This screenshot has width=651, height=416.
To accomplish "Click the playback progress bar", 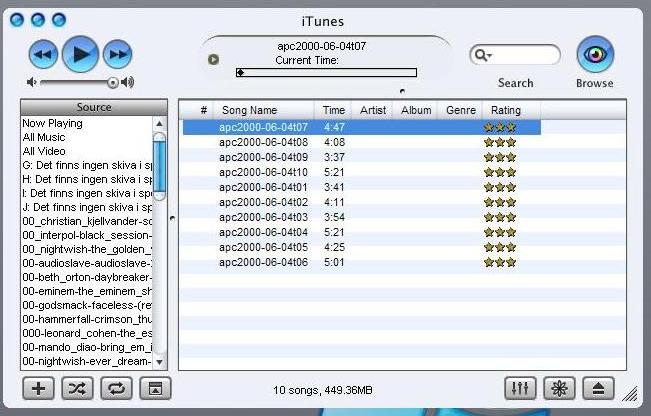I will [326, 73].
